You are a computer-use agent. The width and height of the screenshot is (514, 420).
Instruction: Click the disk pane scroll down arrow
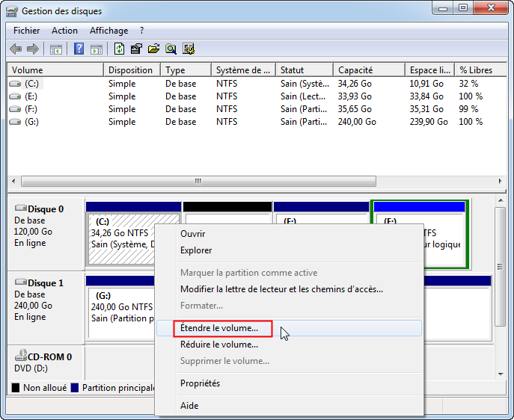[x=501, y=374]
